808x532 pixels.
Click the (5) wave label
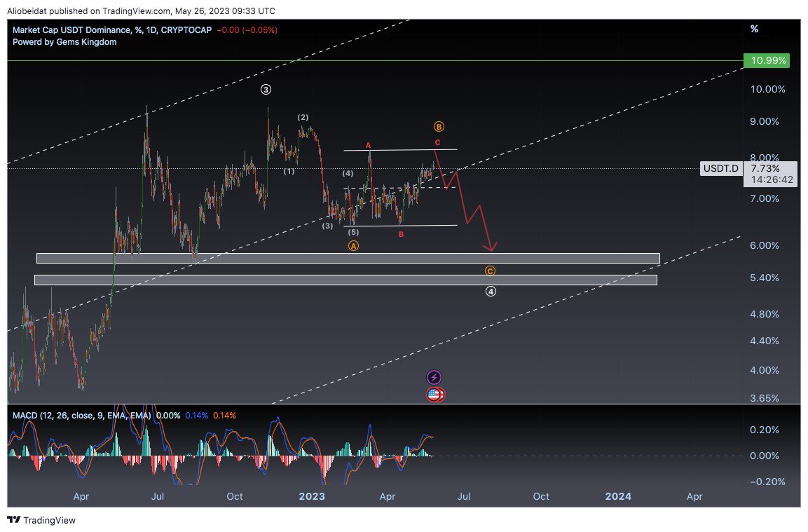click(353, 233)
